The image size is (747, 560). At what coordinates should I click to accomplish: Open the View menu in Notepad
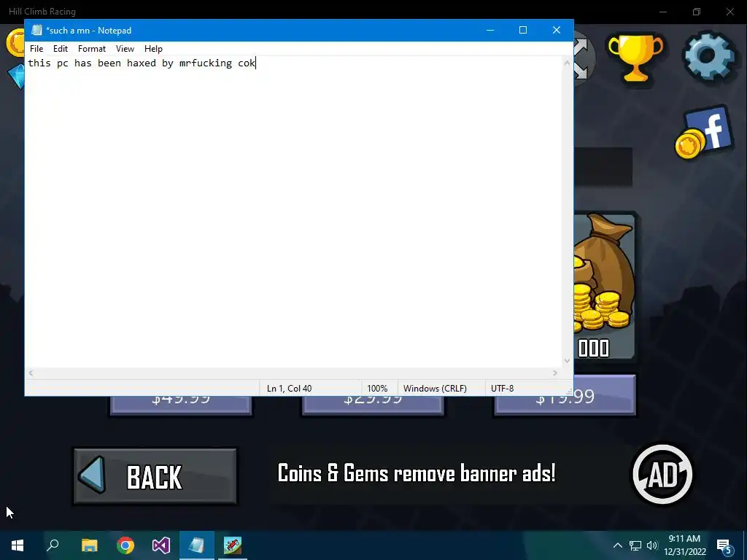[x=125, y=49]
